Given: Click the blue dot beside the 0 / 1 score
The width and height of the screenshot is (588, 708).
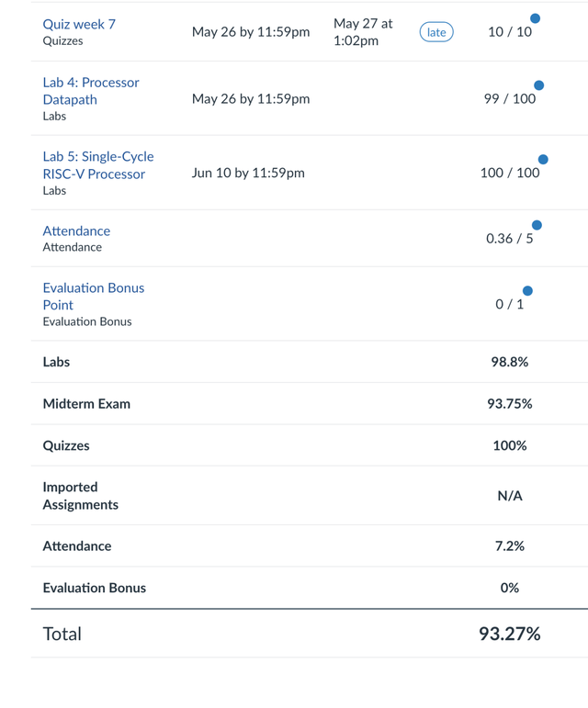Looking at the screenshot, I should point(527,291).
